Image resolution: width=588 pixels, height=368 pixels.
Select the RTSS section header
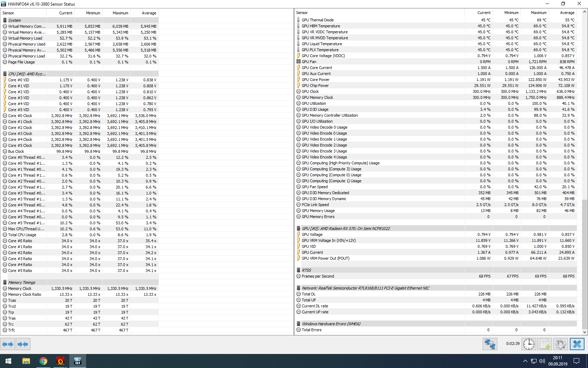pyautogui.click(x=436, y=270)
